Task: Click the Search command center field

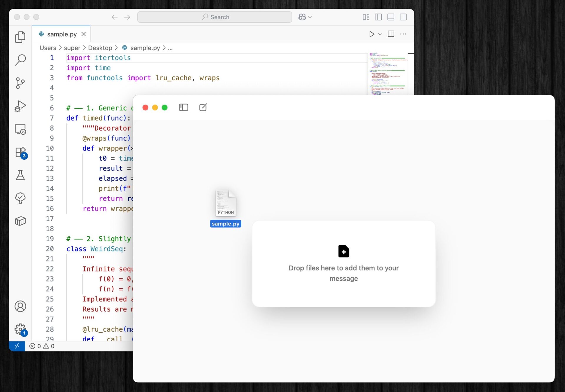Action: tap(215, 17)
